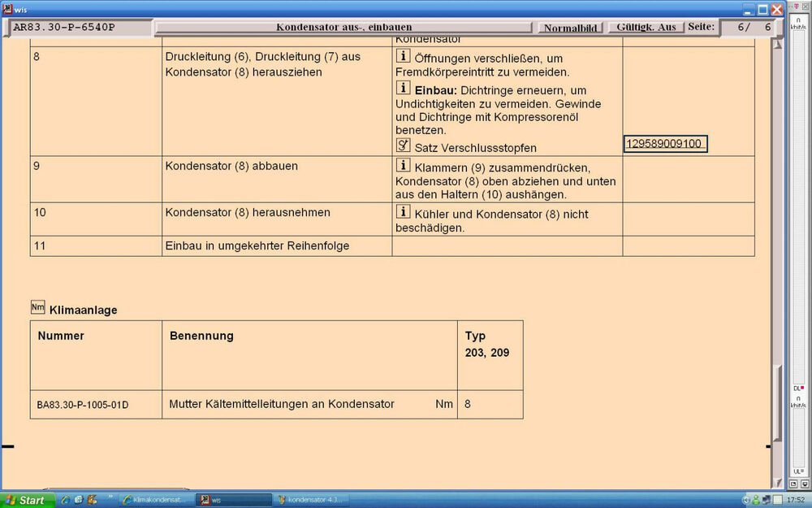Click the WIS application icon in title bar
Image resolution: width=812 pixels, height=508 pixels.
tap(8, 10)
